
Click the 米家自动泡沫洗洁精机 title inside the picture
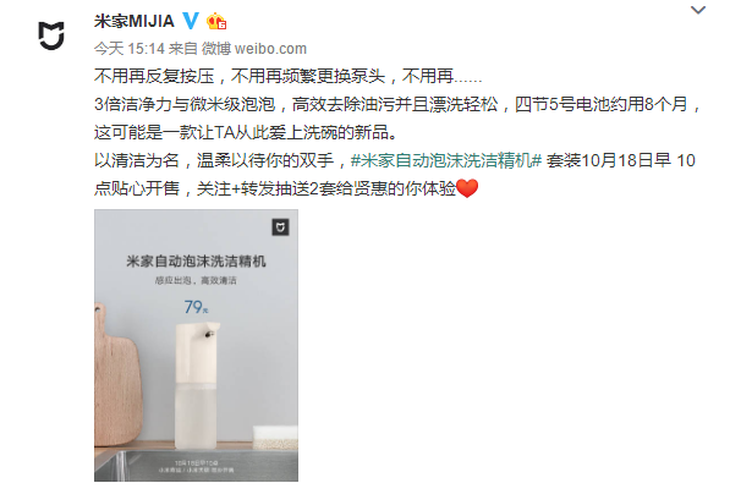click(196, 261)
